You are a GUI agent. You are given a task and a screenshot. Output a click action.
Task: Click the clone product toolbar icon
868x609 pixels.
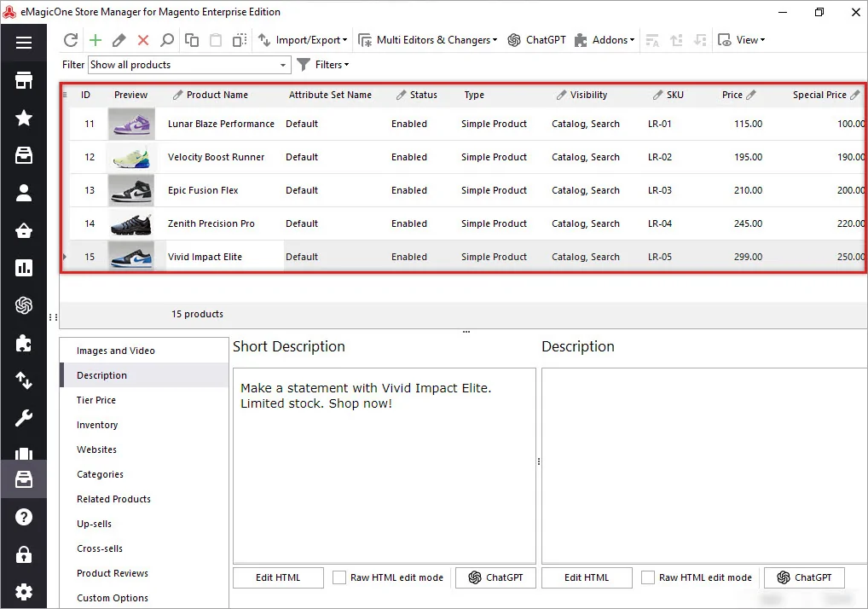[x=239, y=40]
